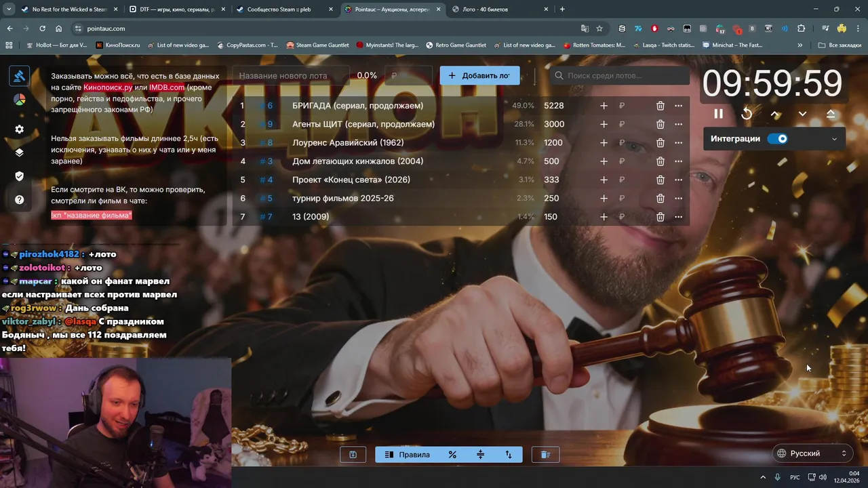The height and width of the screenshot is (488, 868).
Task: Open more options for турнир фильмов lot
Action: [x=678, y=199]
